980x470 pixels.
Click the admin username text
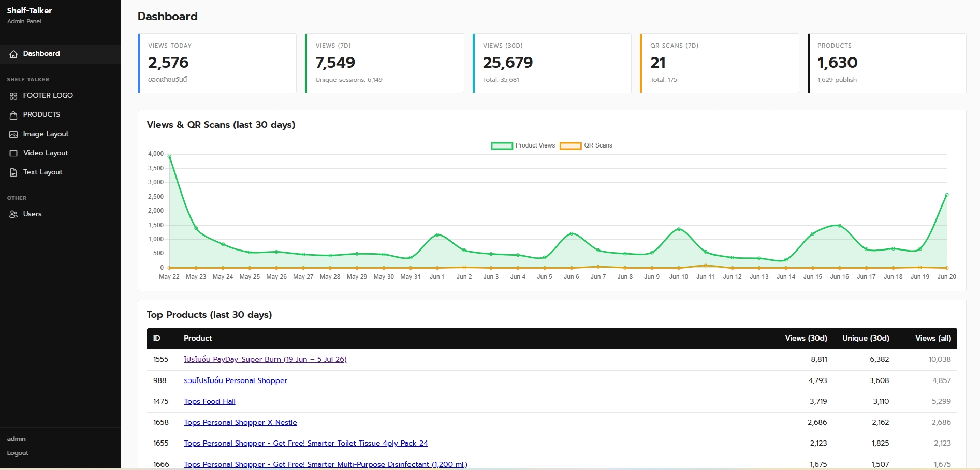click(17, 439)
